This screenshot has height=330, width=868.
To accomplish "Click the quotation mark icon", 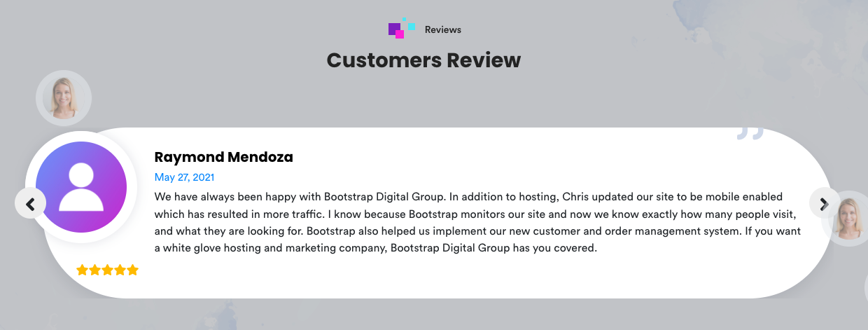I will [x=750, y=133].
